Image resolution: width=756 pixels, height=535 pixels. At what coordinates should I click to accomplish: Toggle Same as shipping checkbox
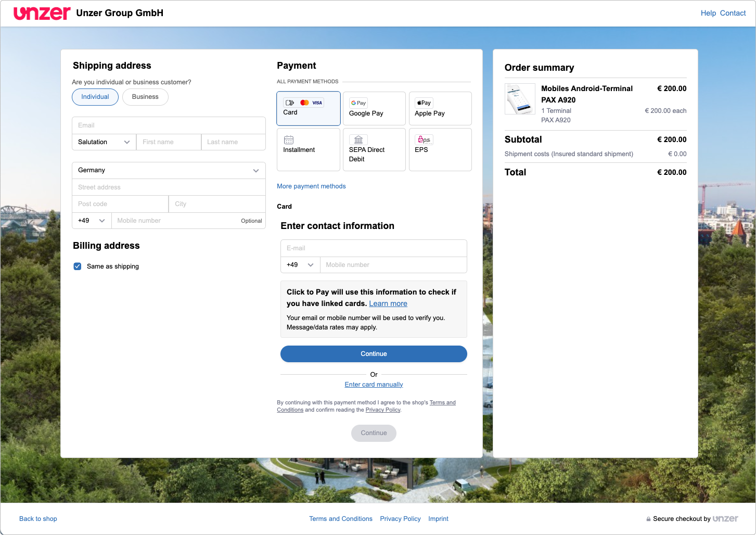coord(78,266)
